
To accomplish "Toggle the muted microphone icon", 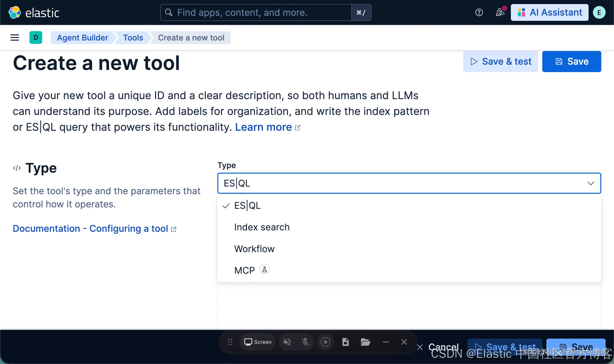I will pyautogui.click(x=305, y=342).
